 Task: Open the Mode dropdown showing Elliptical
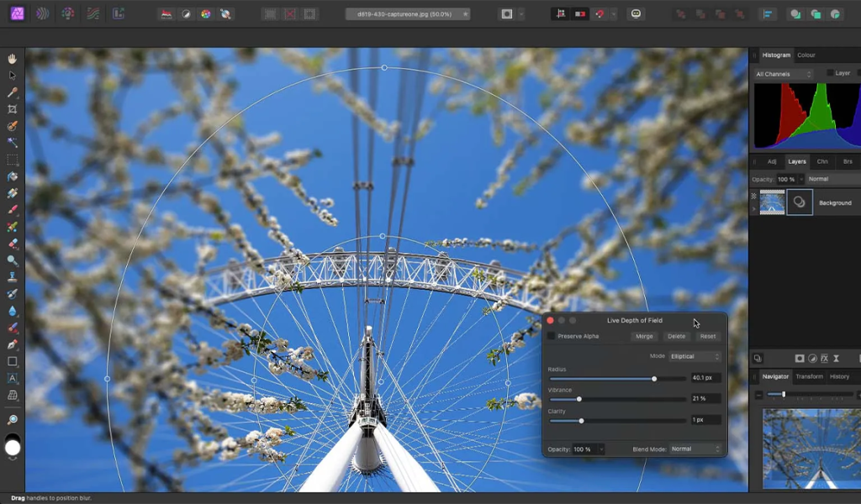(x=695, y=356)
